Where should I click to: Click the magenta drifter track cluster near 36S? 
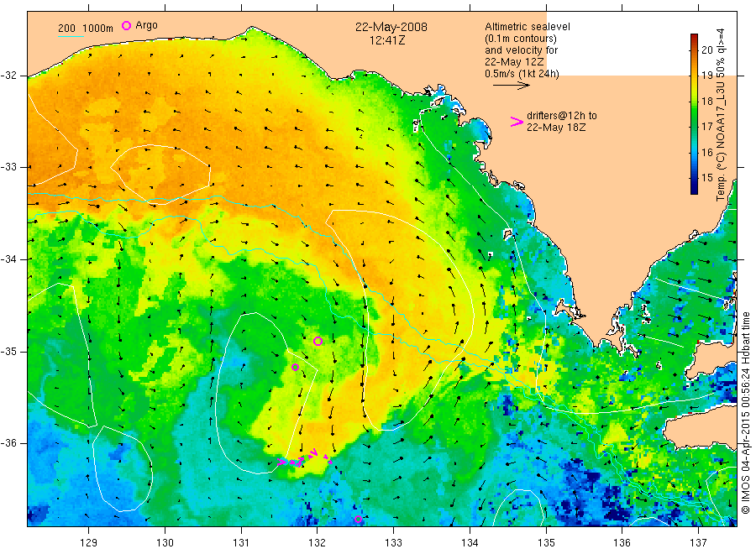point(306,458)
